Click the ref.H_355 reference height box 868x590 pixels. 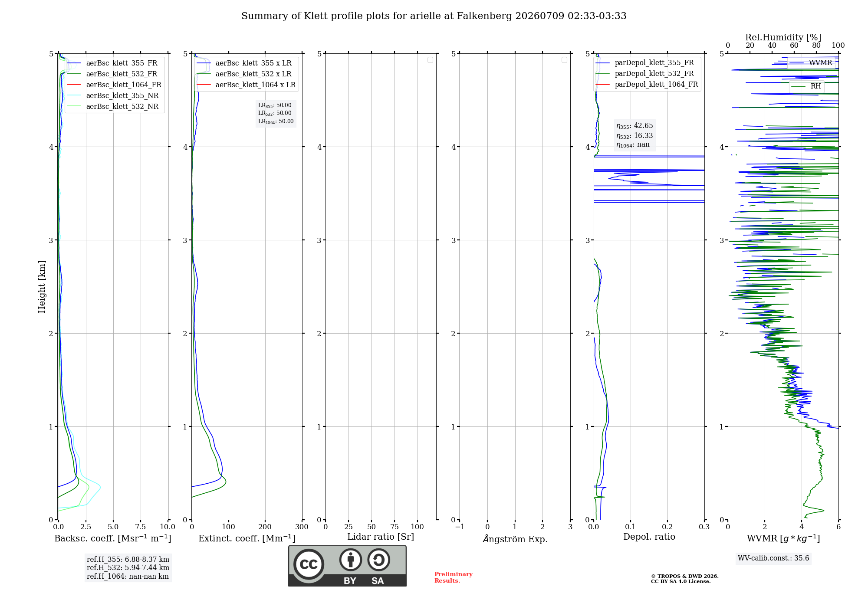[128, 567]
